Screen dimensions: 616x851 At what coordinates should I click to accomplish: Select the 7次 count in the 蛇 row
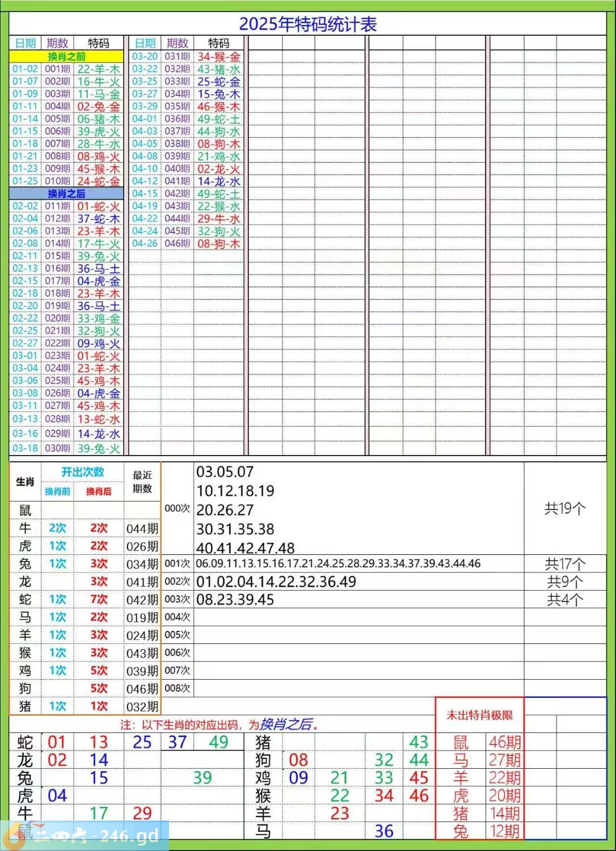click(x=99, y=599)
